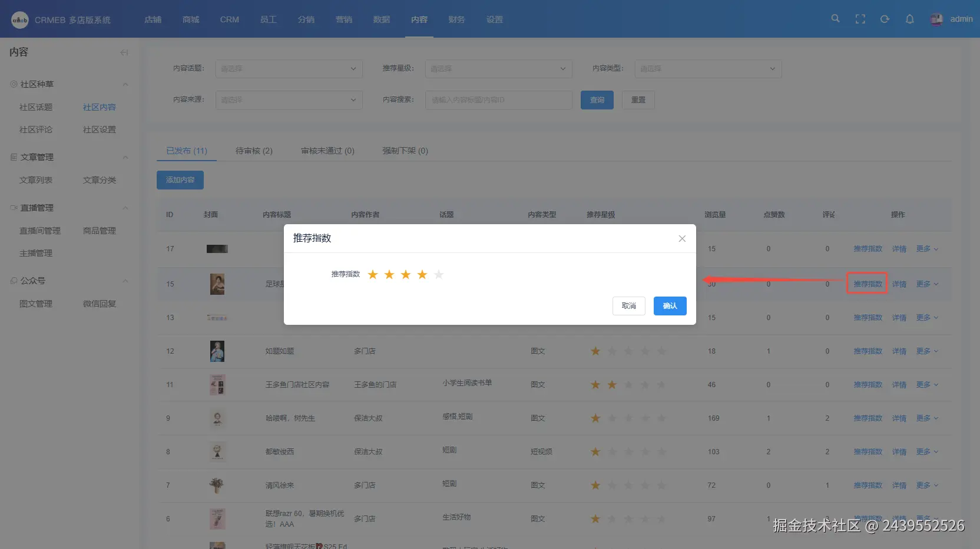
Task: Open 文章列表 in the sidebar
Action: [x=36, y=180]
